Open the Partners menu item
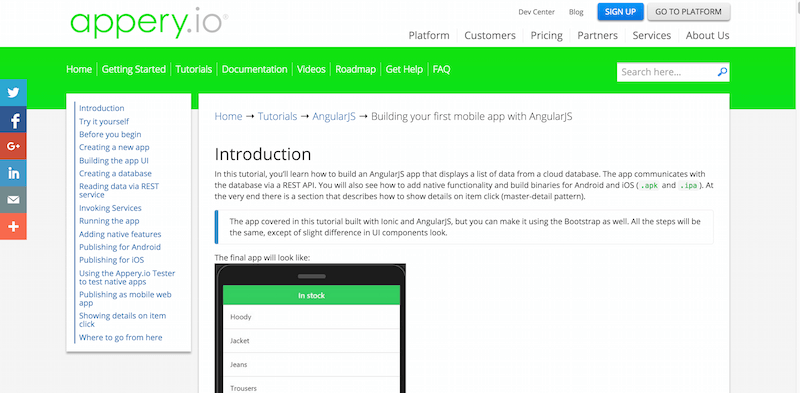 click(597, 35)
